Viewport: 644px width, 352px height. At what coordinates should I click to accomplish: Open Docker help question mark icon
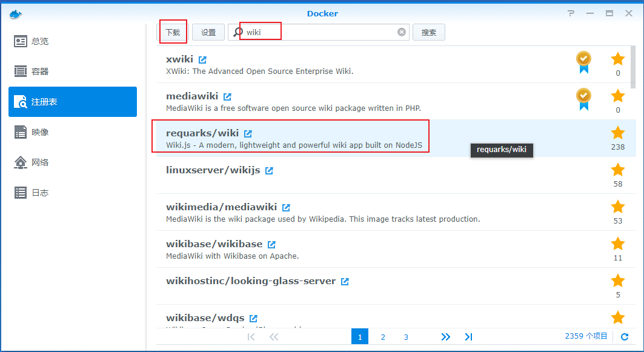point(571,13)
